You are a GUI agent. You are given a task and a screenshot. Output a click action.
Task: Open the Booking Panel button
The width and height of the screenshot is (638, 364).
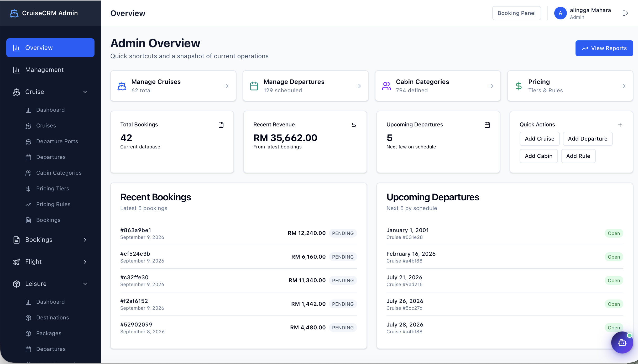tap(516, 13)
